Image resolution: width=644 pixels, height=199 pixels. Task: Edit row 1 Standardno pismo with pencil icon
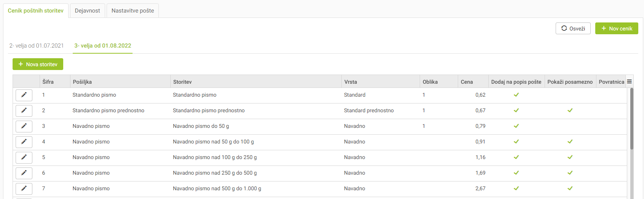24,95
